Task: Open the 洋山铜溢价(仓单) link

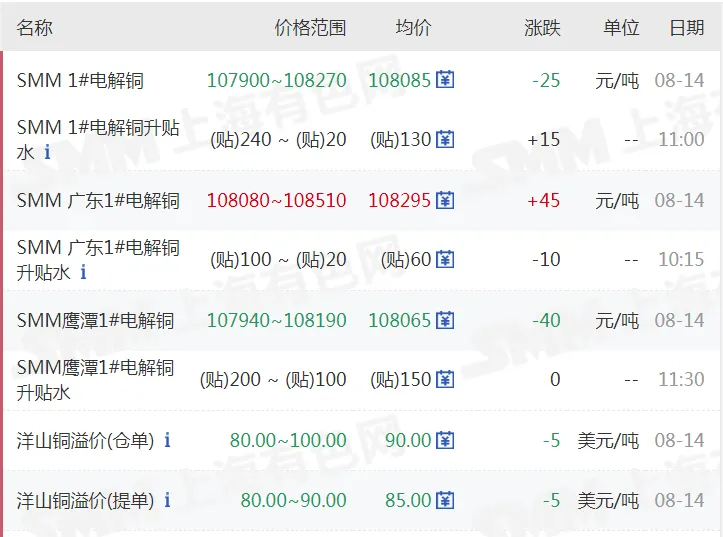Action: point(85,441)
